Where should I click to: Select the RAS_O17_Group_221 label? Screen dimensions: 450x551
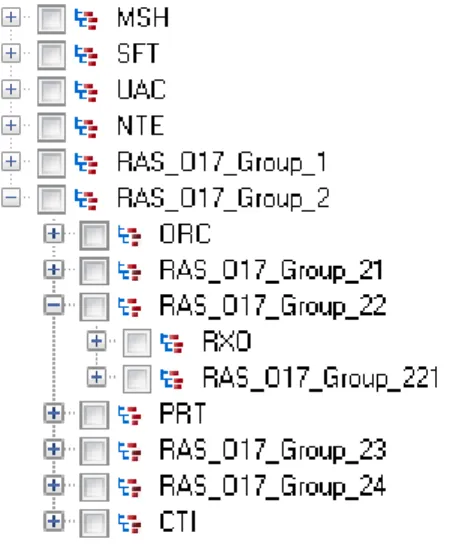321,379
